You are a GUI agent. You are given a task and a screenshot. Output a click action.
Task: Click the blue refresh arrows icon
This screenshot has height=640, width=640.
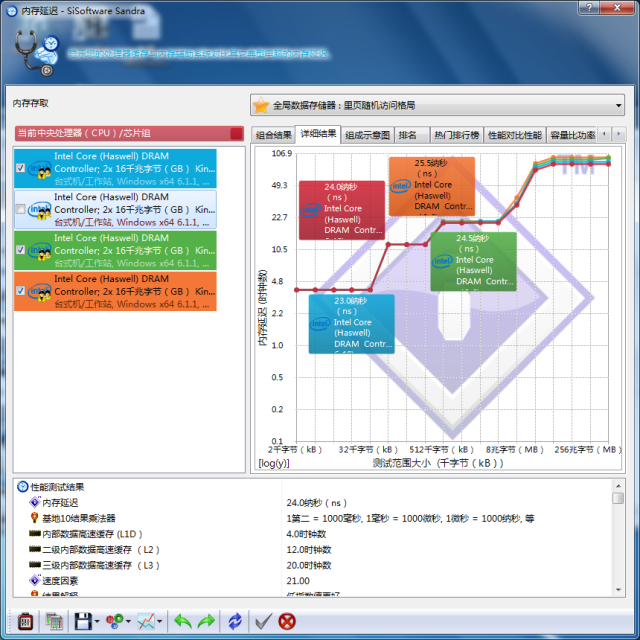(x=235, y=621)
